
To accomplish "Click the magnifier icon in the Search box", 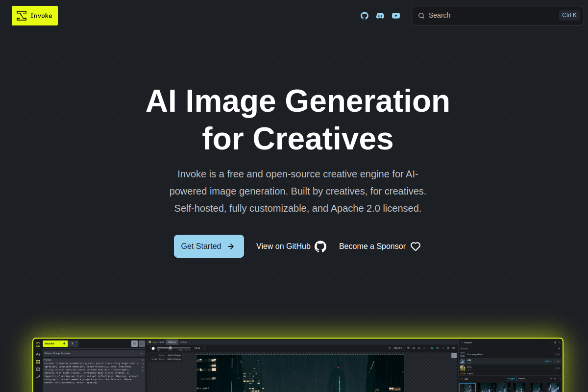I will 421,16.
